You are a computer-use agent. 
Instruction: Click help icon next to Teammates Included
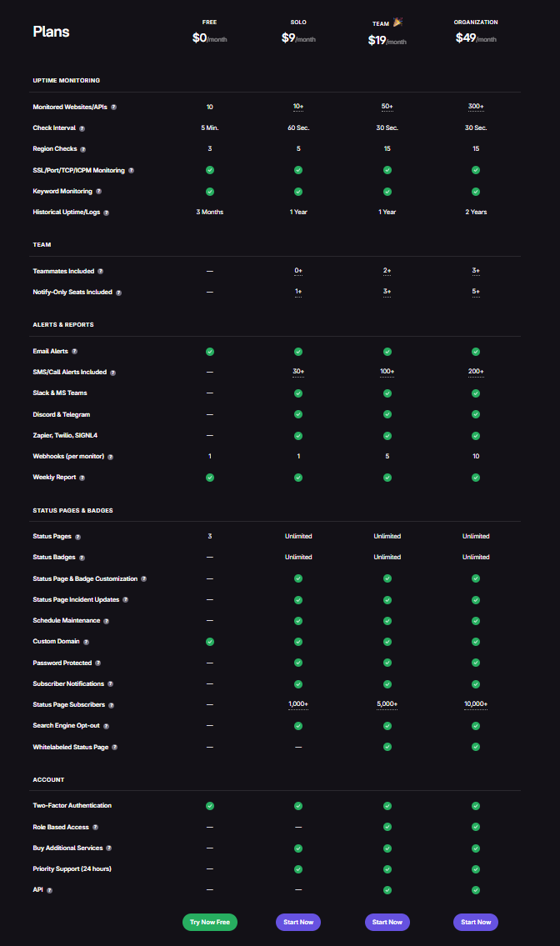(x=101, y=272)
